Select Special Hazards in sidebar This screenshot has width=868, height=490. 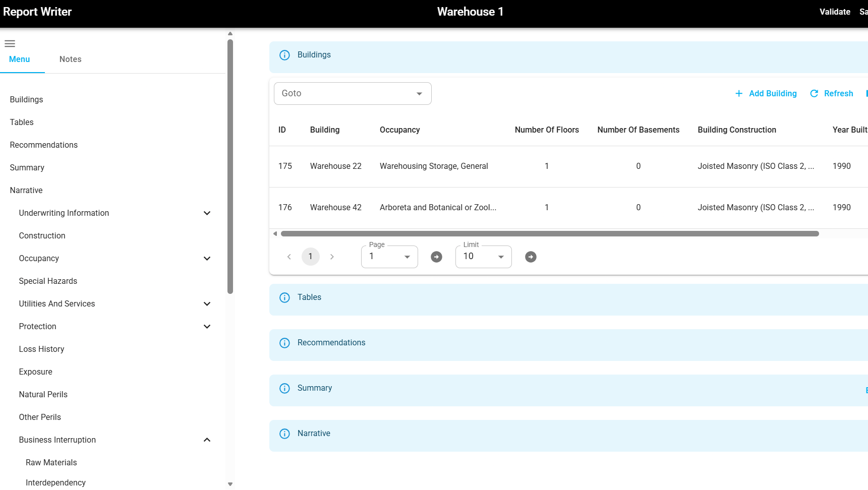pos(48,281)
